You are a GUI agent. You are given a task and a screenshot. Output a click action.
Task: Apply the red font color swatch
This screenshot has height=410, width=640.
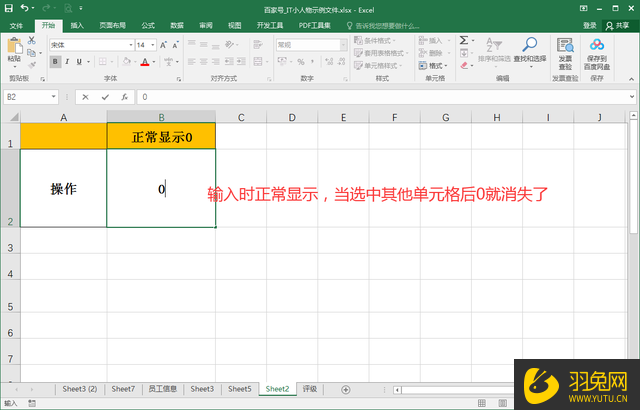coord(145,62)
